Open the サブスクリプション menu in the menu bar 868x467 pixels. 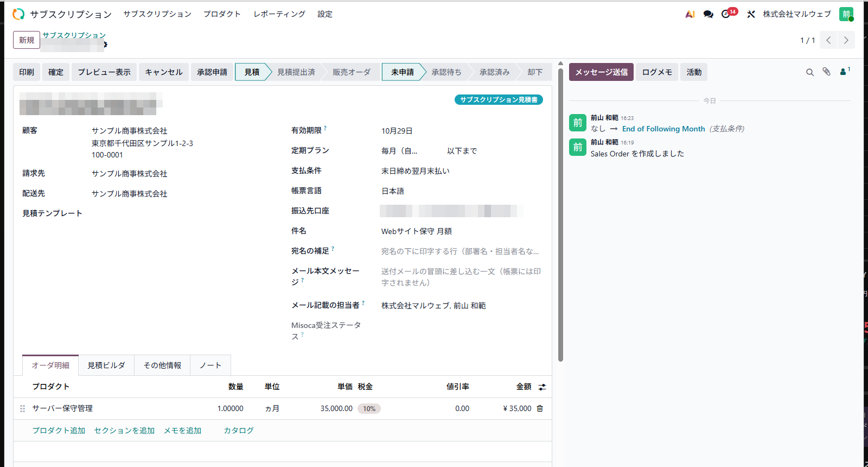pos(157,14)
